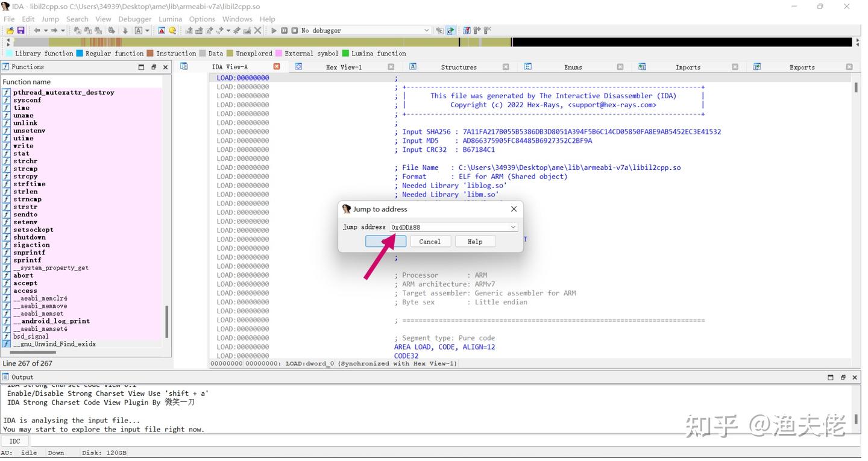Image resolution: width=868 pixels, height=461 pixels.
Task: Open the Lumina menu
Action: pos(170,19)
